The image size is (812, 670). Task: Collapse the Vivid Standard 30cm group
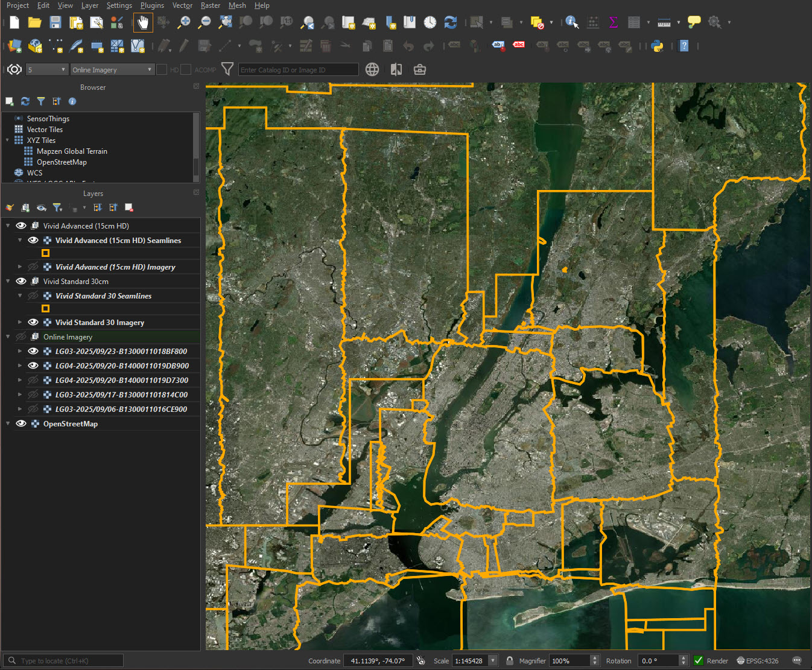(8, 281)
